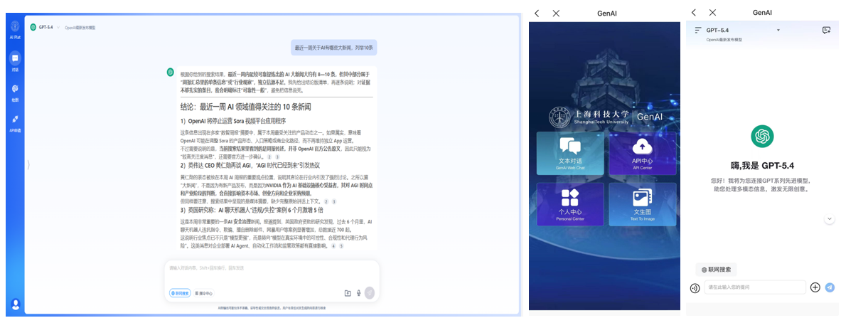Viewport: 868px width, 318px height.
Task: Click the mobile message input field
Action: click(755, 287)
